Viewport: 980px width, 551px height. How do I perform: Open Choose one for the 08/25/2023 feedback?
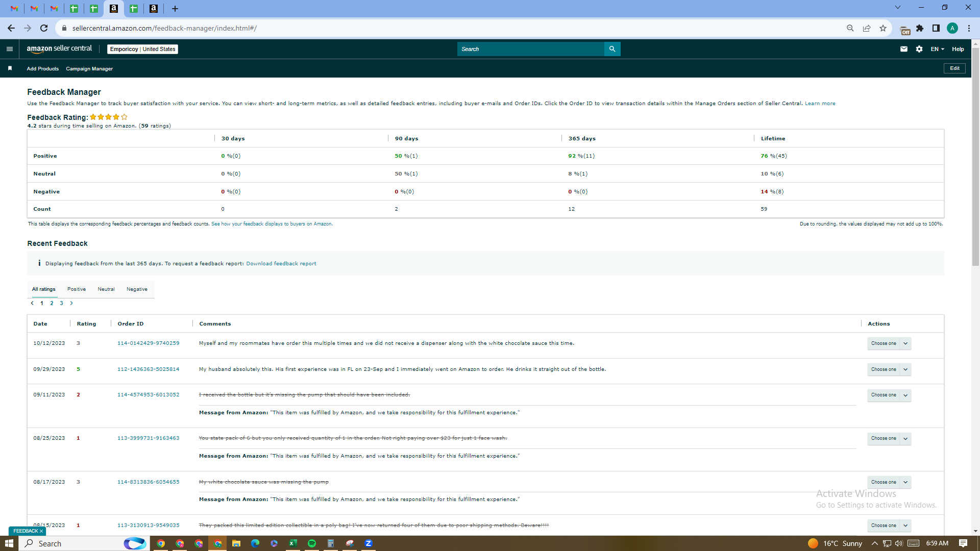(889, 438)
